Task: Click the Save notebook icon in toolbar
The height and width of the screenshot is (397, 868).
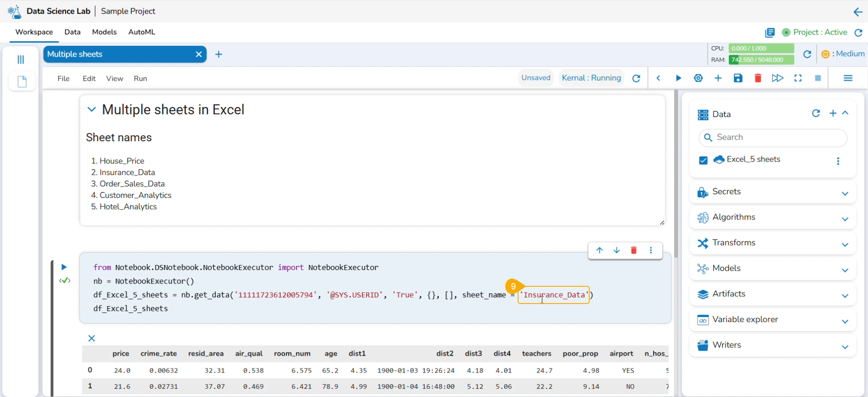Action: point(738,78)
